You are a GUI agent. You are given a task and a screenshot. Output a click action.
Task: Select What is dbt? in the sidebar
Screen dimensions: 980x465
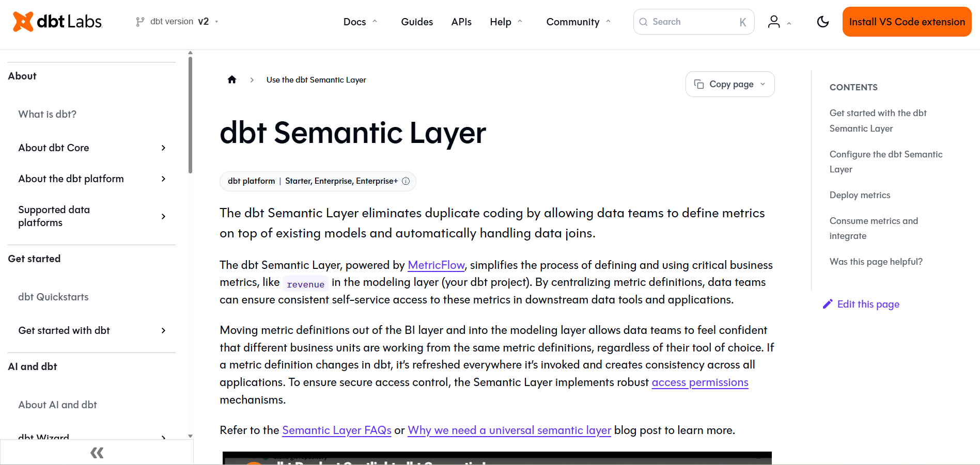coord(48,114)
